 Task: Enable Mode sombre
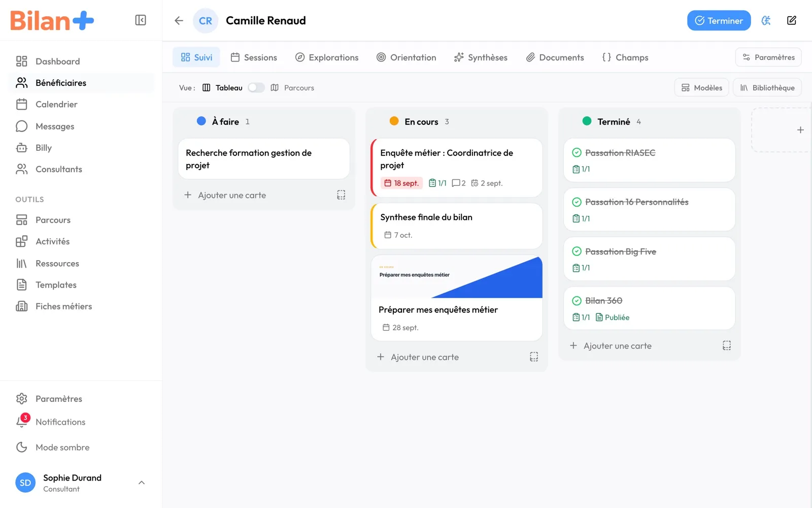pos(81,447)
